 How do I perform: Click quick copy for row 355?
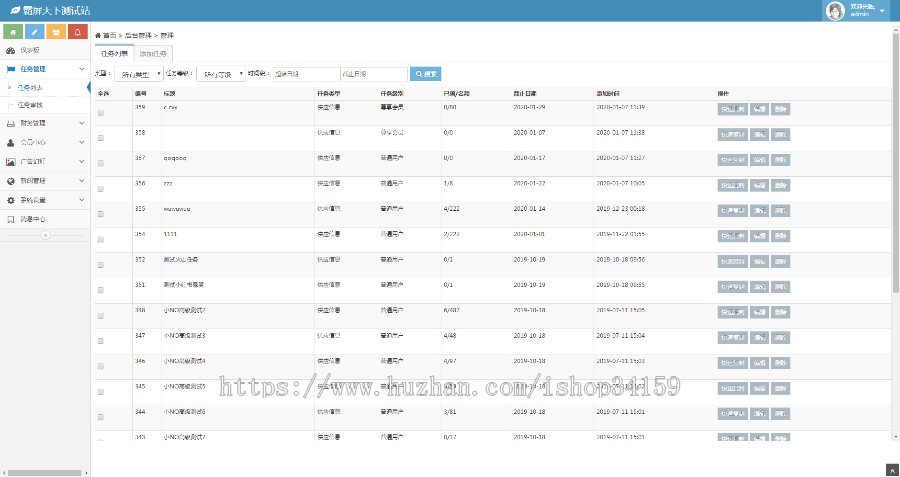[732, 211]
